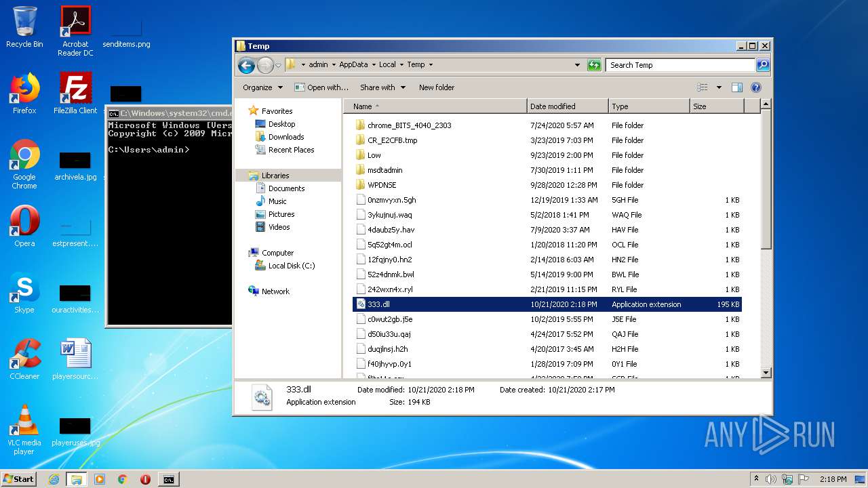Screen dimensions: 868x488
Task: Open Firefox desktop icon
Action: click(24, 94)
